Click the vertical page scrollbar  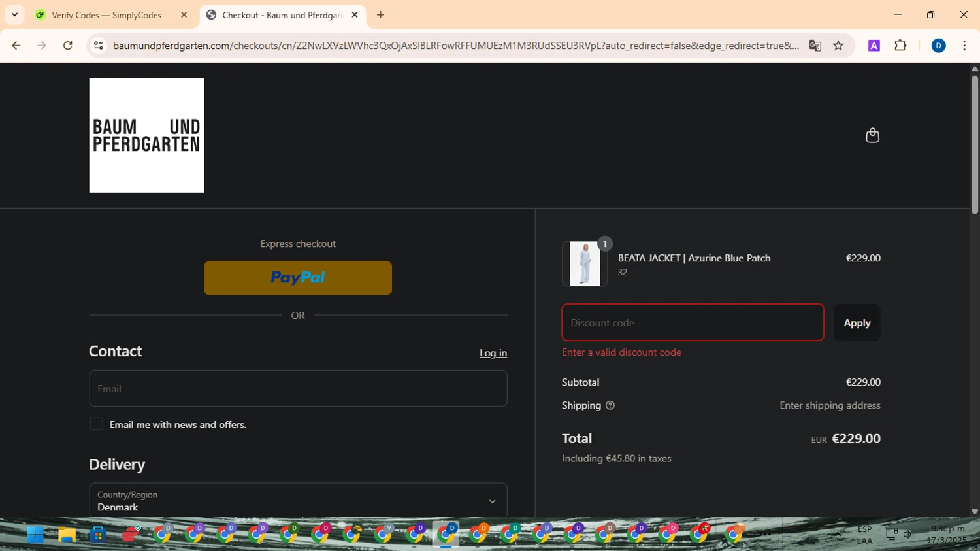pos(974,145)
